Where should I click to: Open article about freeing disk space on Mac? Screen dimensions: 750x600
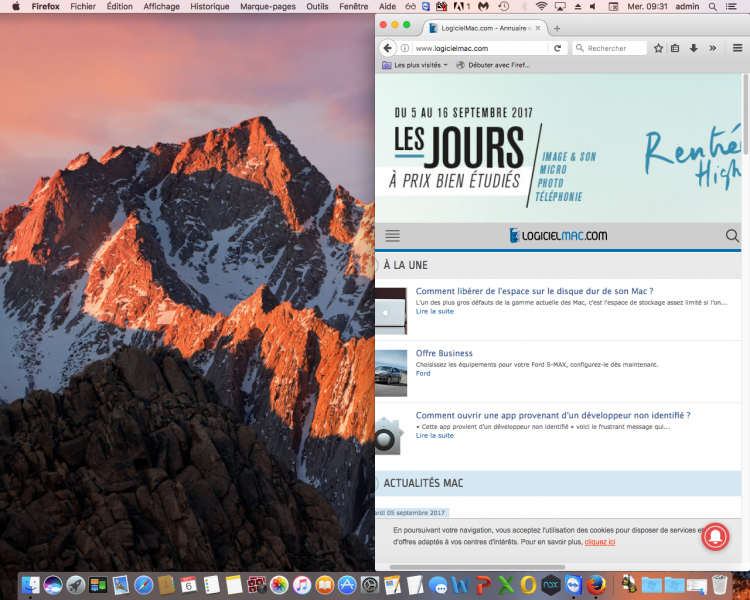534,291
